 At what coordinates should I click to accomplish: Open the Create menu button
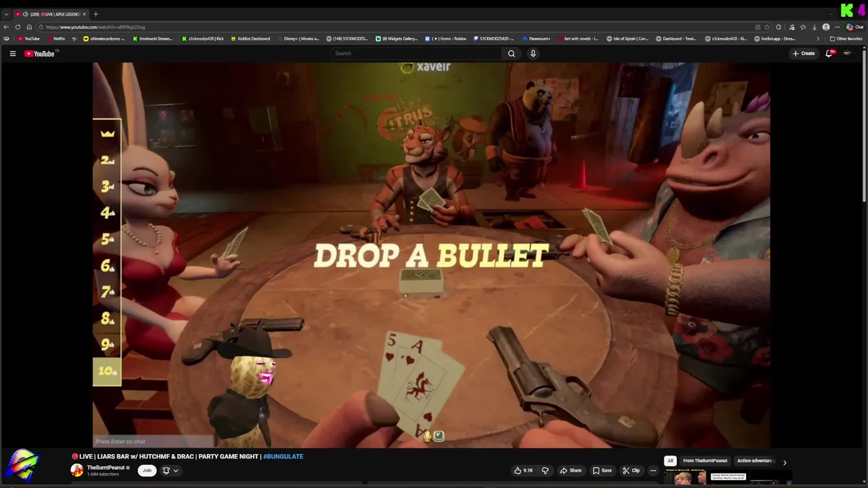tap(804, 54)
